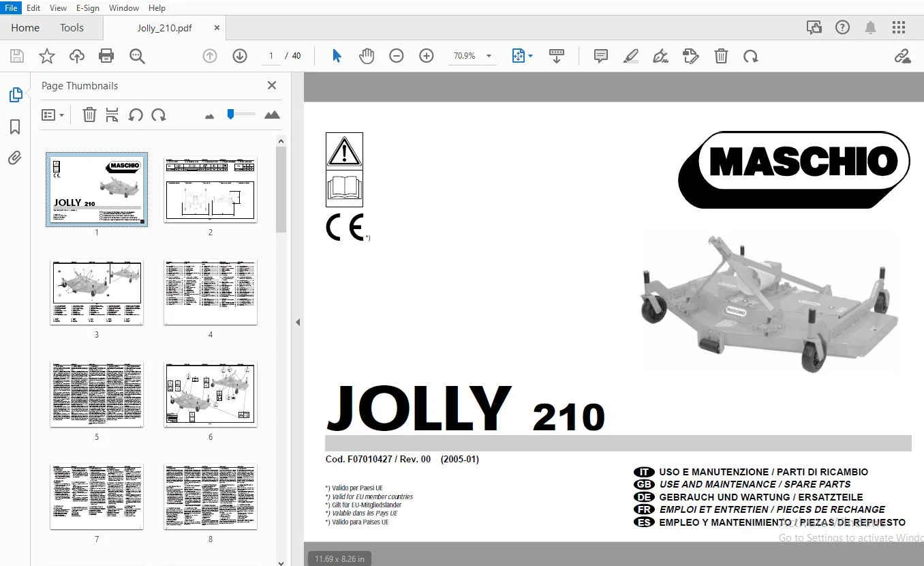924x566 pixels.
Task: Activate the selection arrow tool
Action: point(337,56)
